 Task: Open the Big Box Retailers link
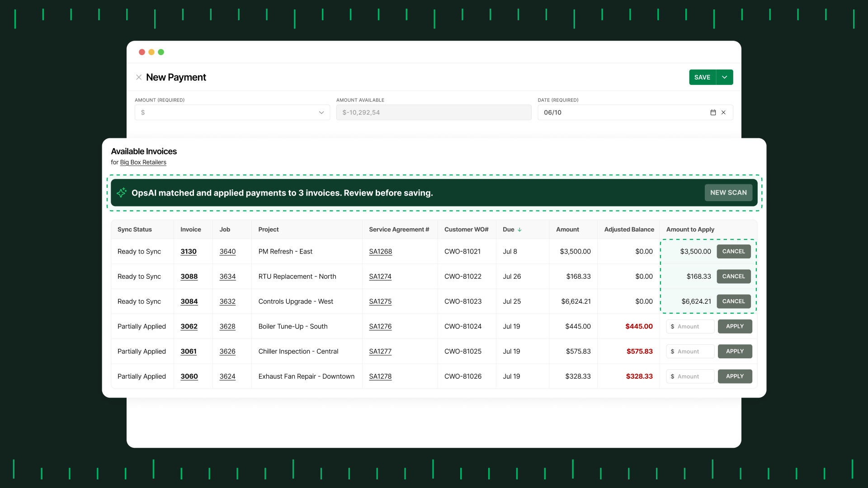tap(143, 162)
